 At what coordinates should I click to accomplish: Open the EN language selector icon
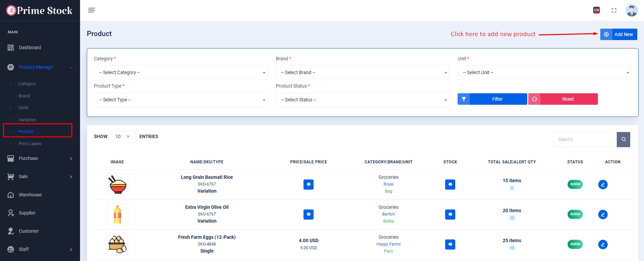click(x=596, y=10)
